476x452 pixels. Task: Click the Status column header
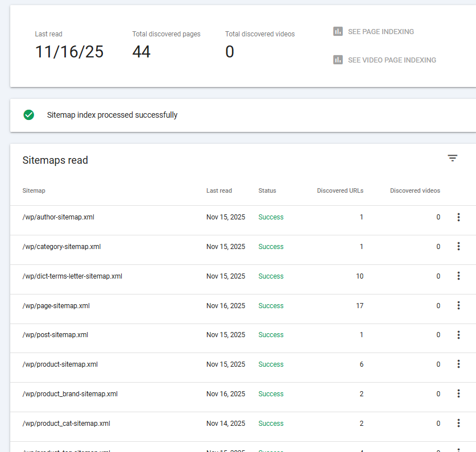click(267, 190)
